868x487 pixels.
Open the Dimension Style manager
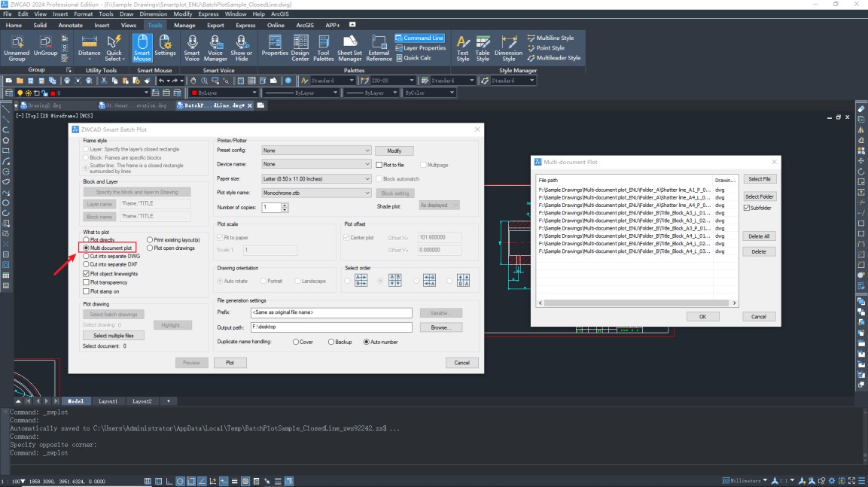[x=508, y=47]
